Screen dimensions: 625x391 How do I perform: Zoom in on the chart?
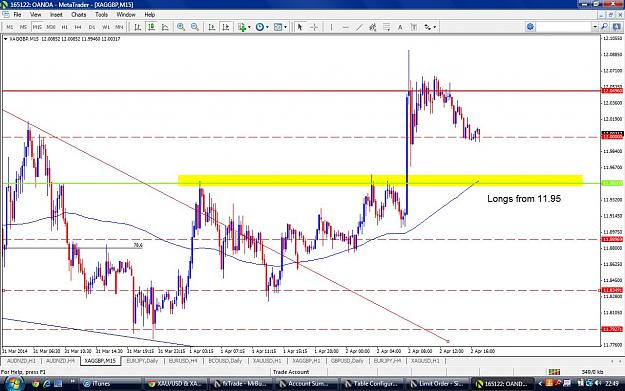(x=181, y=27)
